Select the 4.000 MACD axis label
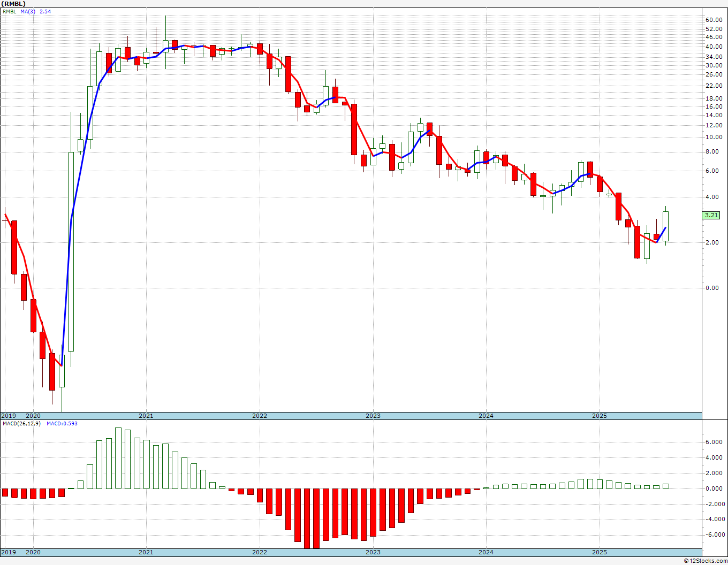Viewport: 728px width, 565px height. pyautogui.click(x=715, y=457)
